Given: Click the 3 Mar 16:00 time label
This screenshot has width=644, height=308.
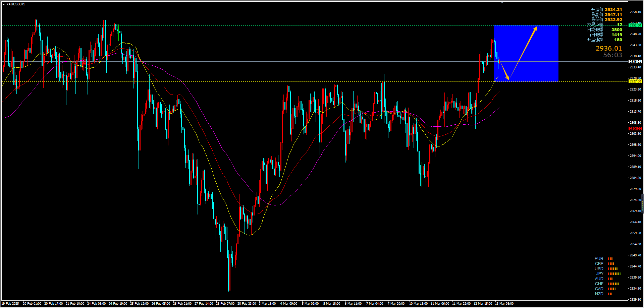Looking at the screenshot, I should coord(267,304).
